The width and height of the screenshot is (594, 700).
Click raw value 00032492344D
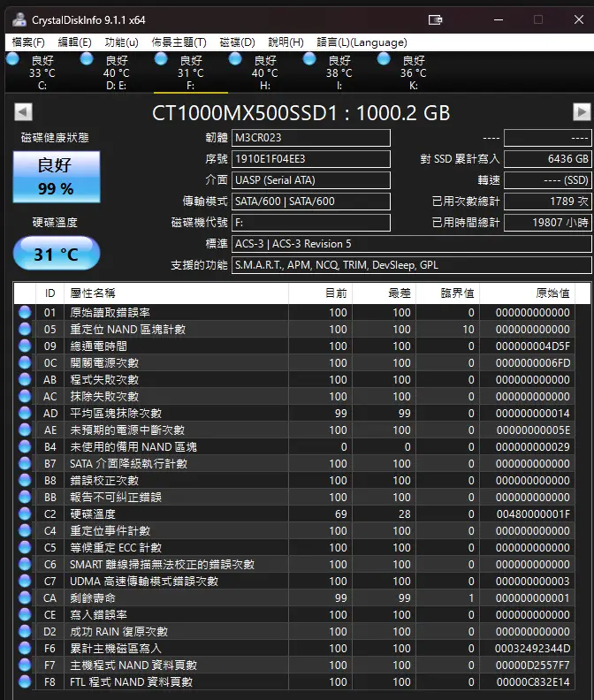(x=532, y=649)
